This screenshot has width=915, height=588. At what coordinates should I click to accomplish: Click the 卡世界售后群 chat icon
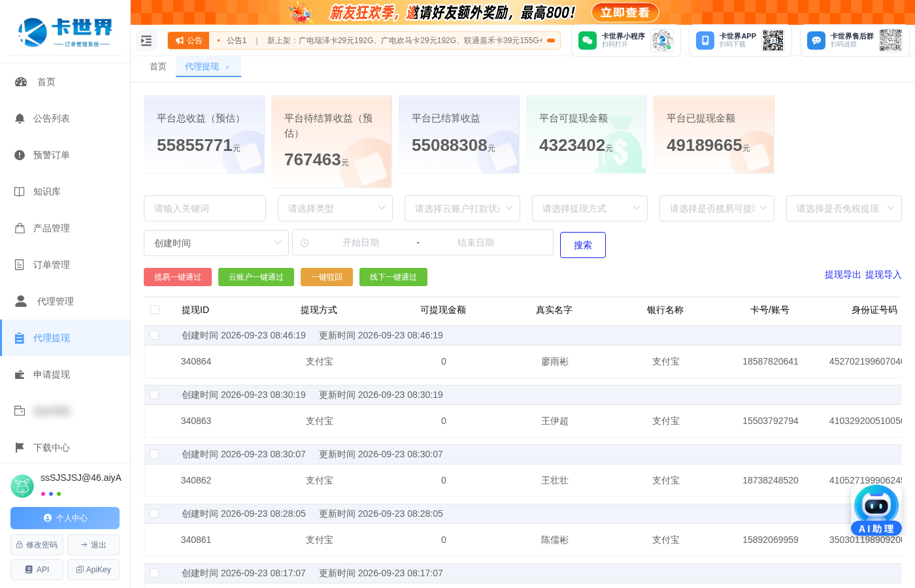coord(816,41)
